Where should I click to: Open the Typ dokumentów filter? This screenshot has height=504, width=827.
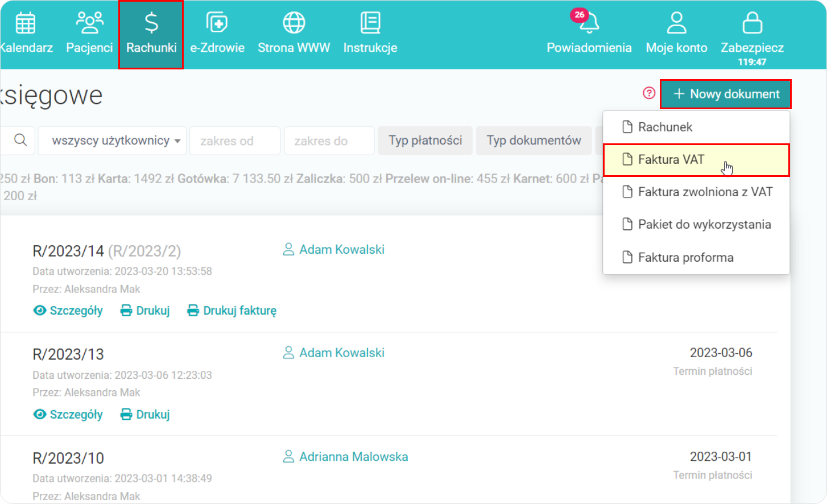(x=534, y=141)
